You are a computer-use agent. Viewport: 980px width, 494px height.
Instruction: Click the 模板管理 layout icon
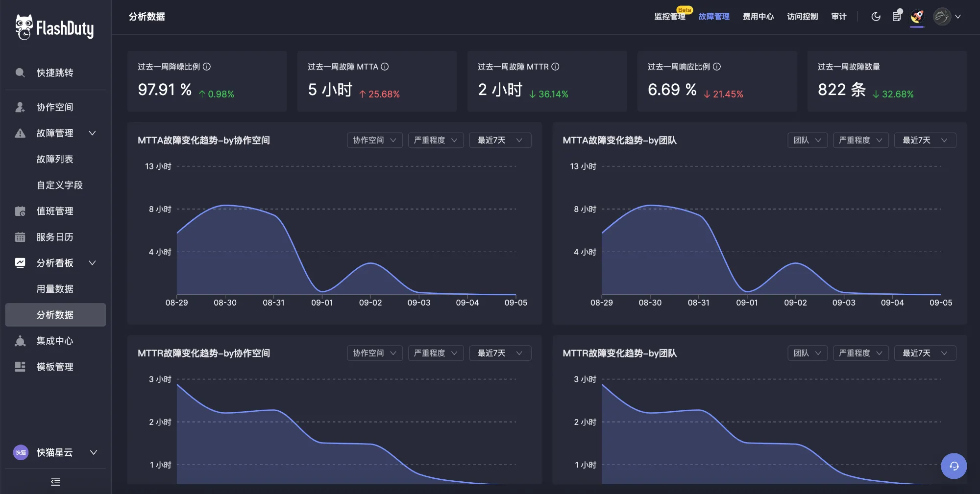click(20, 367)
